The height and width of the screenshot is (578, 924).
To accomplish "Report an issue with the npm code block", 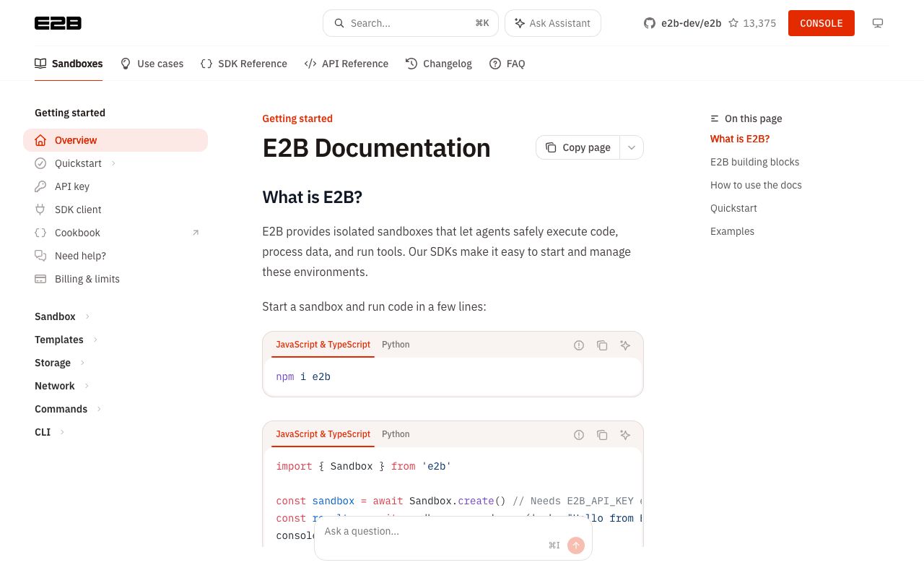I will point(579,345).
